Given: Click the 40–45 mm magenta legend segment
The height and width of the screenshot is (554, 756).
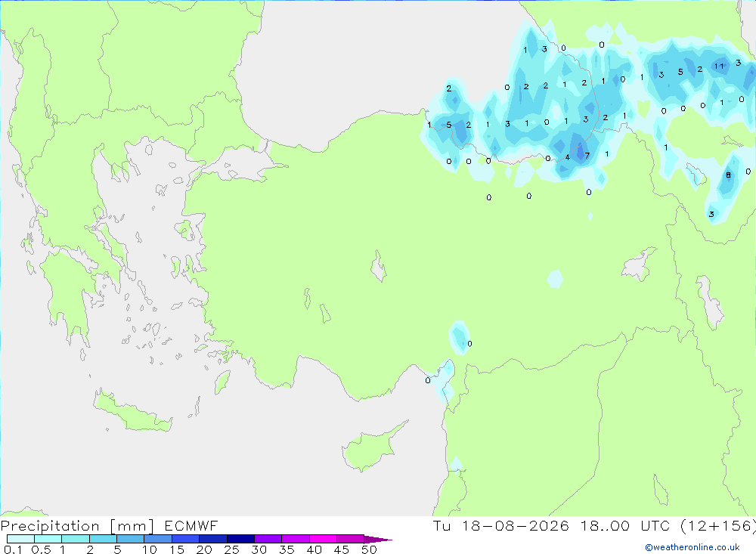Looking at the screenshot, I should [323, 539].
